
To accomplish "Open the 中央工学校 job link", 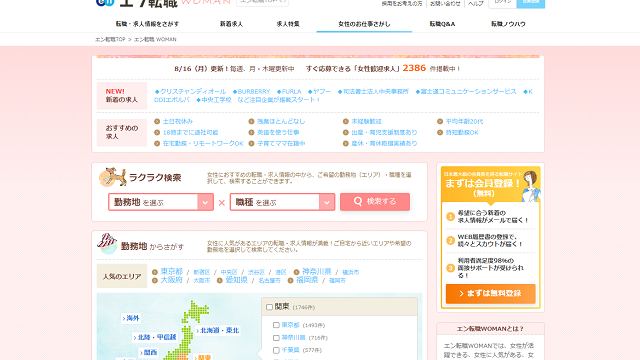I will (x=213, y=100).
